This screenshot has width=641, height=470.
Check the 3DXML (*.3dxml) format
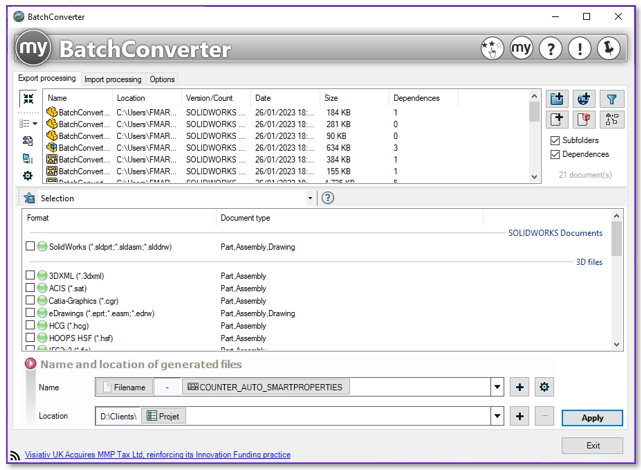click(x=30, y=275)
